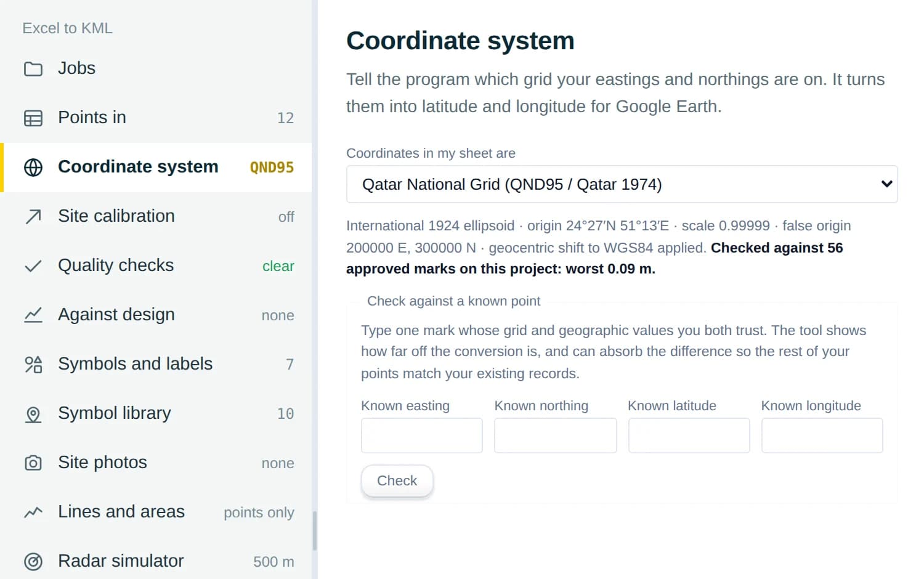Click the camera icon beside Site photos
This screenshot has width=924, height=579.
tap(33, 463)
